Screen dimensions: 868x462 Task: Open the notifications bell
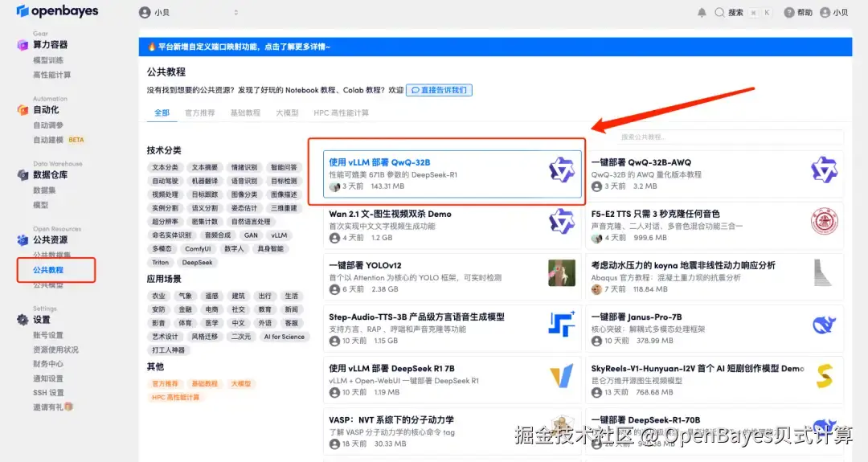702,12
